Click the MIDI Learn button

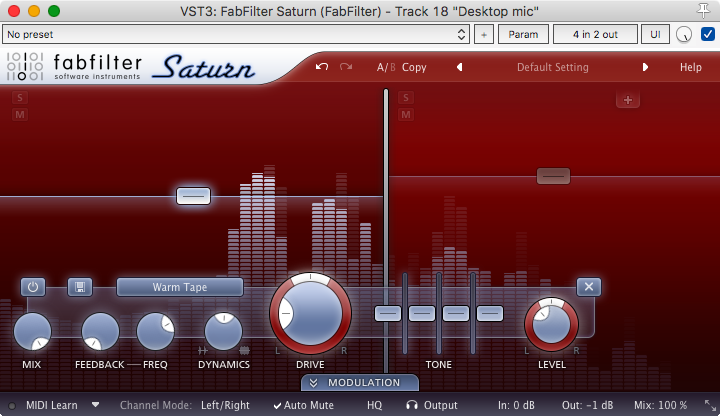click(x=51, y=405)
